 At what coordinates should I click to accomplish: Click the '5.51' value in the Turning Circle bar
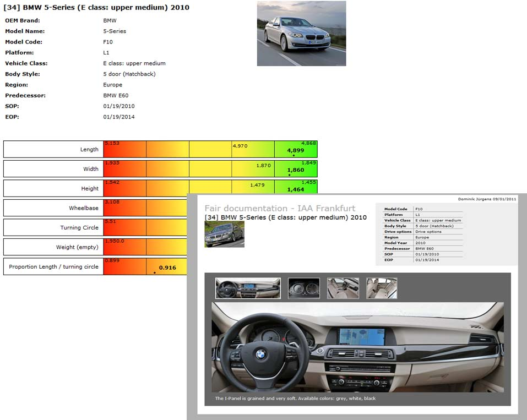click(110, 221)
